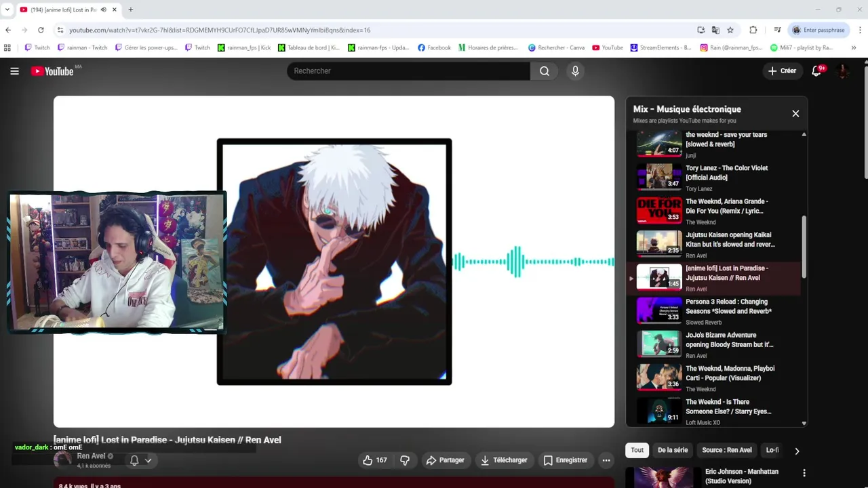Select the Source : Ren Avel chip
868x488 pixels.
727,450
